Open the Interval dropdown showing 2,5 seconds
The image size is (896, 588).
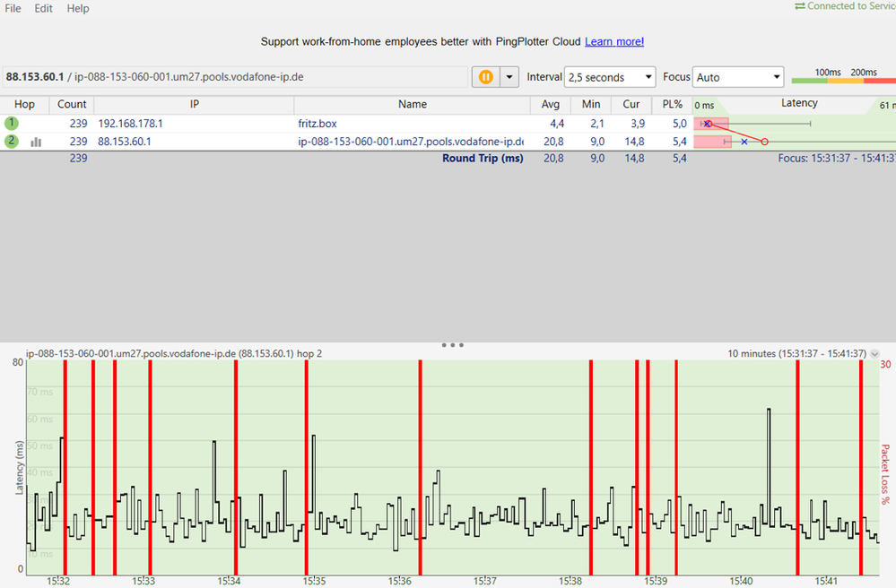pos(610,77)
